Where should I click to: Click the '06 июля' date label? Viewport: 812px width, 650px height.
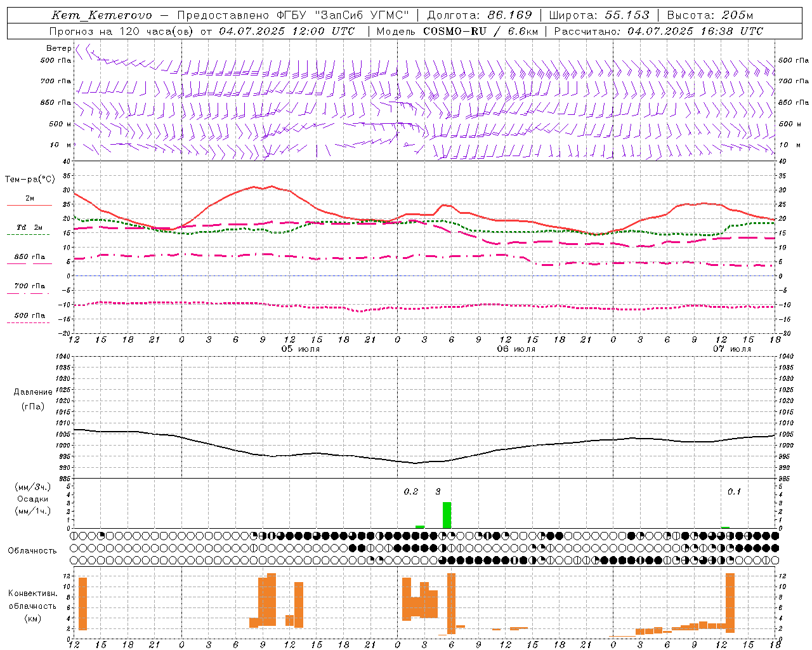(x=516, y=349)
